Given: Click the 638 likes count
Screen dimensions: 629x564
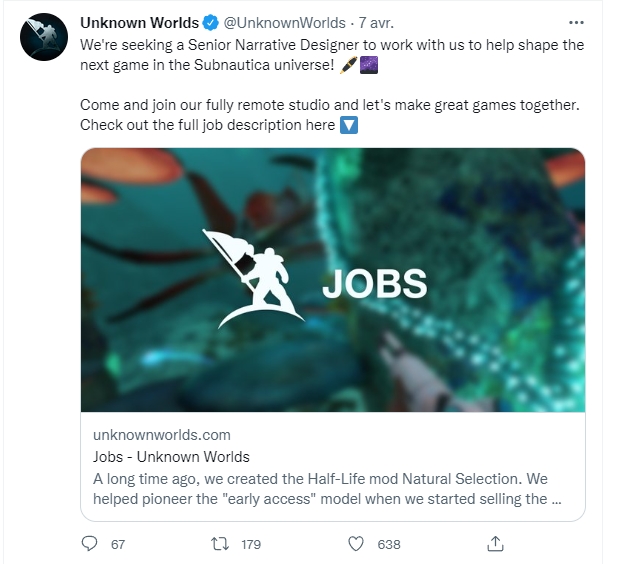Looking at the screenshot, I should coord(389,544).
